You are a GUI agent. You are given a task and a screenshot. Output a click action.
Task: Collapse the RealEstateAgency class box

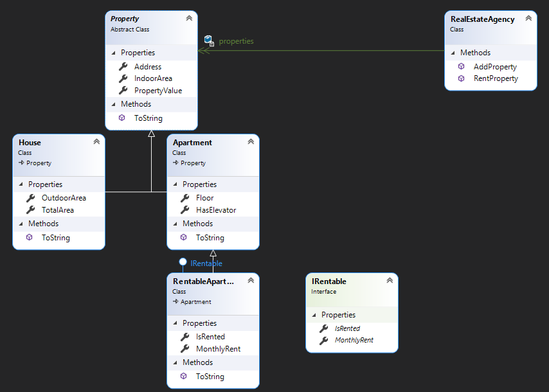(x=528, y=19)
